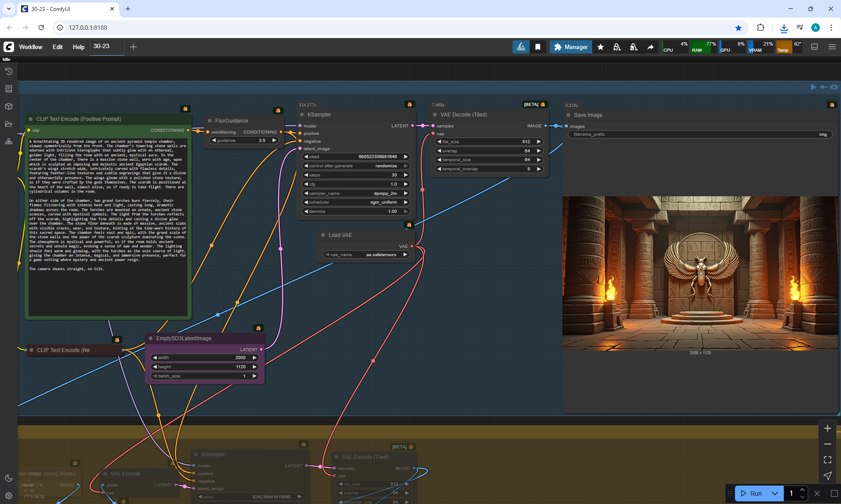The image size is (841, 504).
Task: Click the generated pyramid temple image preview
Action: (x=700, y=273)
